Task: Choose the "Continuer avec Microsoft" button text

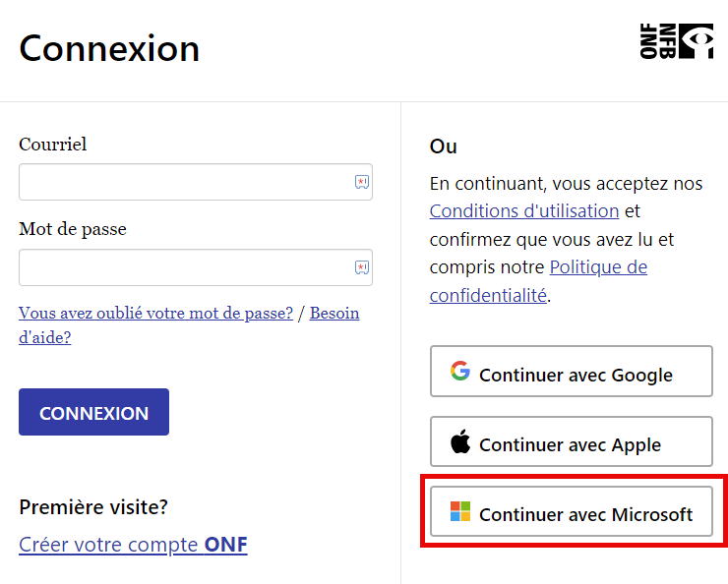Action: click(x=585, y=514)
